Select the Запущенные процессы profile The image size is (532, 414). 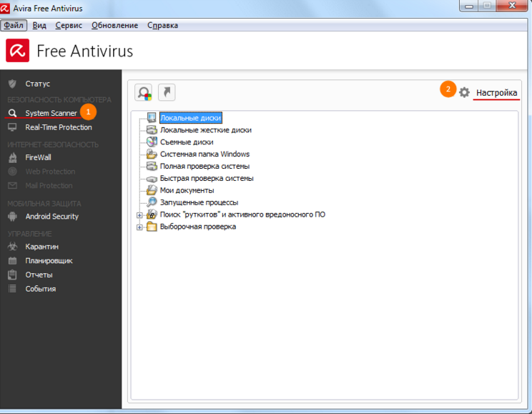point(199,202)
